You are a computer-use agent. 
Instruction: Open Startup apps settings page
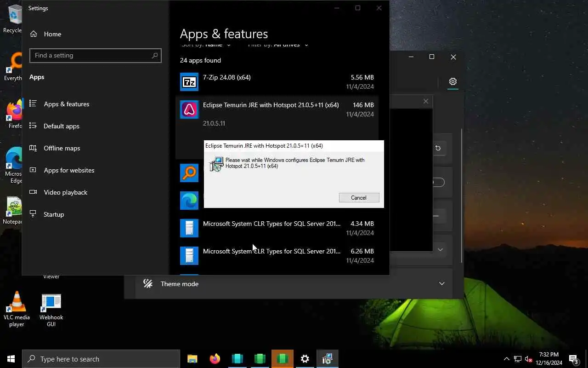[x=96, y=214]
